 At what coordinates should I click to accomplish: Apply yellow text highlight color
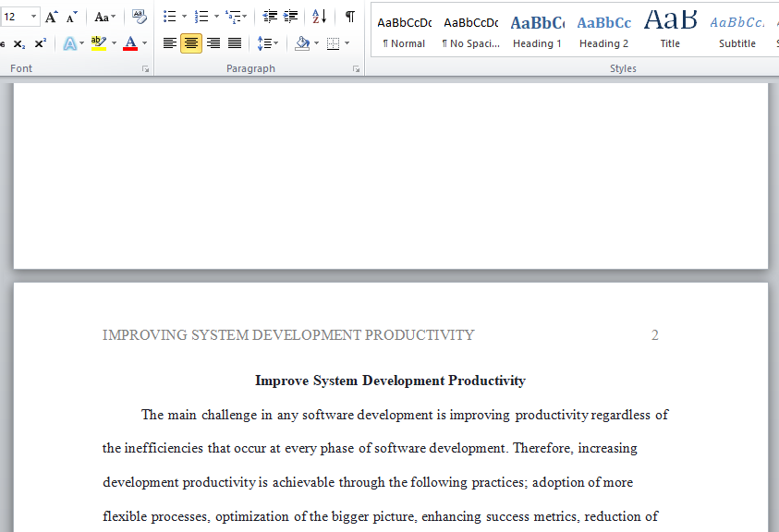pyautogui.click(x=98, y=43)
